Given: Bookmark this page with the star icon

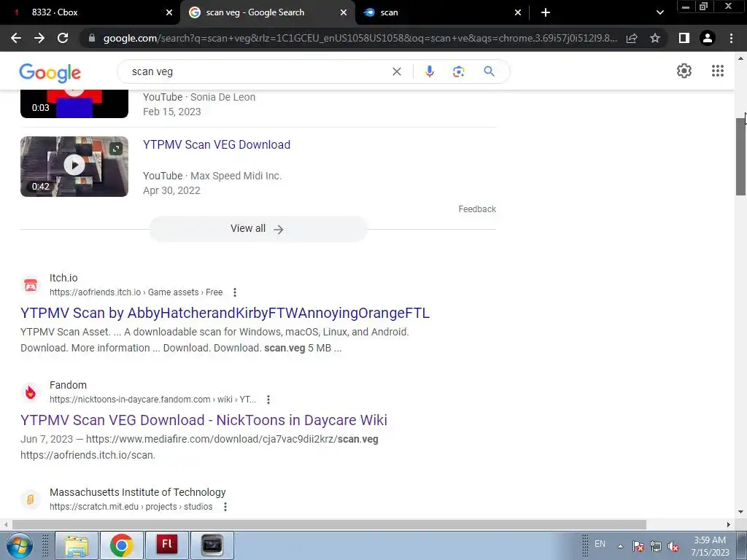Looking at the screenshot, I should pyautogui.click(x=655, y=38).
